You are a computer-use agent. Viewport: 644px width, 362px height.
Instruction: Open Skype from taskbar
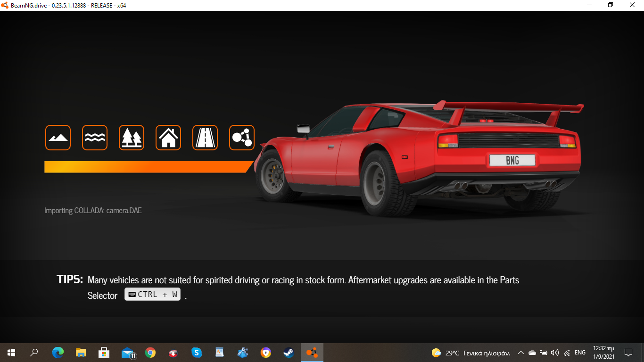[x=197, y=352]
